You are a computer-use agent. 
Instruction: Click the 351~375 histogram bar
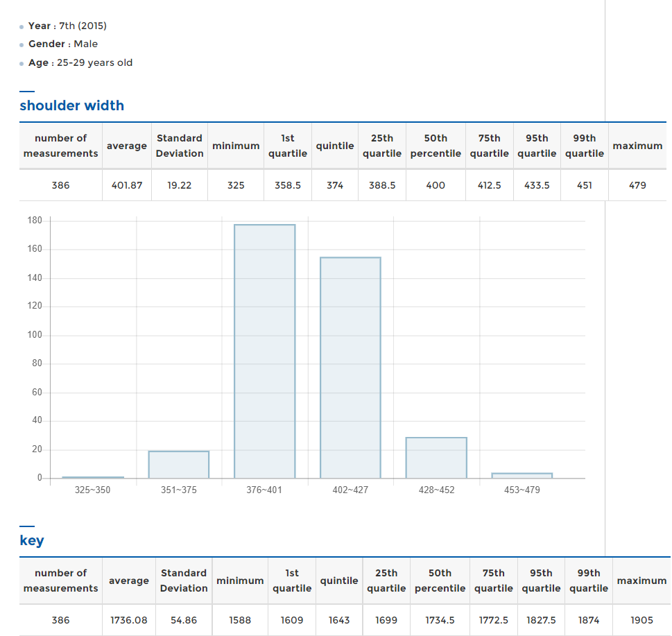pyautogui.click(x=179, y=465)
